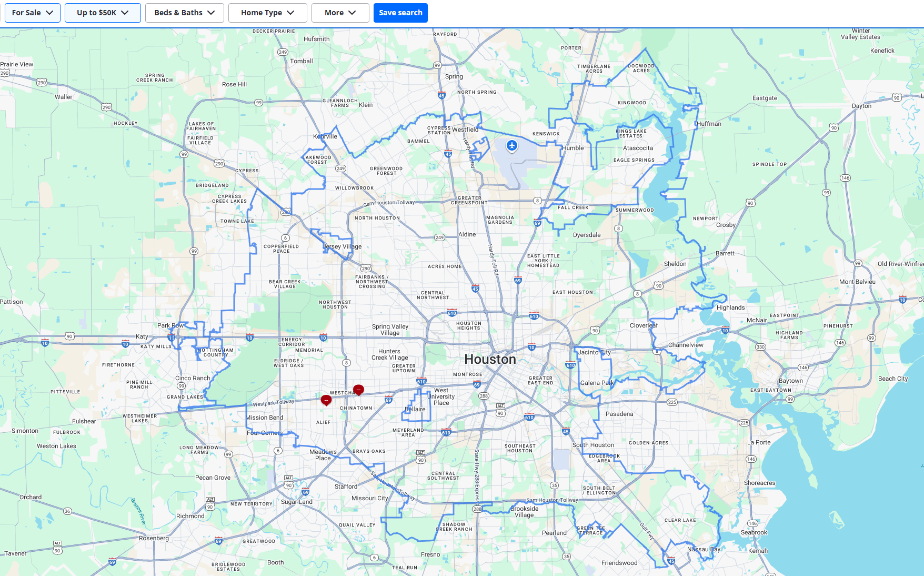The image size is (924, 576).
Task: Click the Cinco Ranch label on the map
Action: coord(193,378)
